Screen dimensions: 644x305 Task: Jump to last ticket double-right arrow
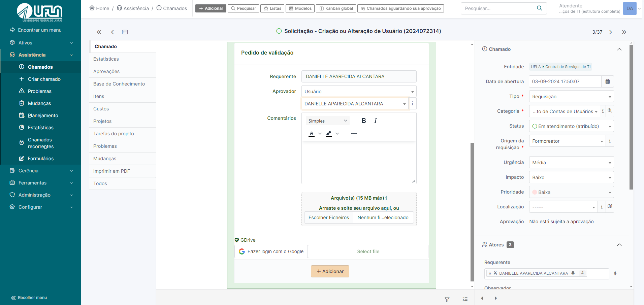tap(624, 32)
